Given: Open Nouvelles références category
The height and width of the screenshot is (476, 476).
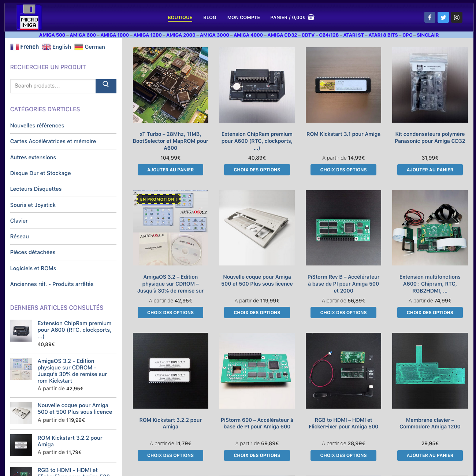Looking at the screenshot, I should [37, 126].
